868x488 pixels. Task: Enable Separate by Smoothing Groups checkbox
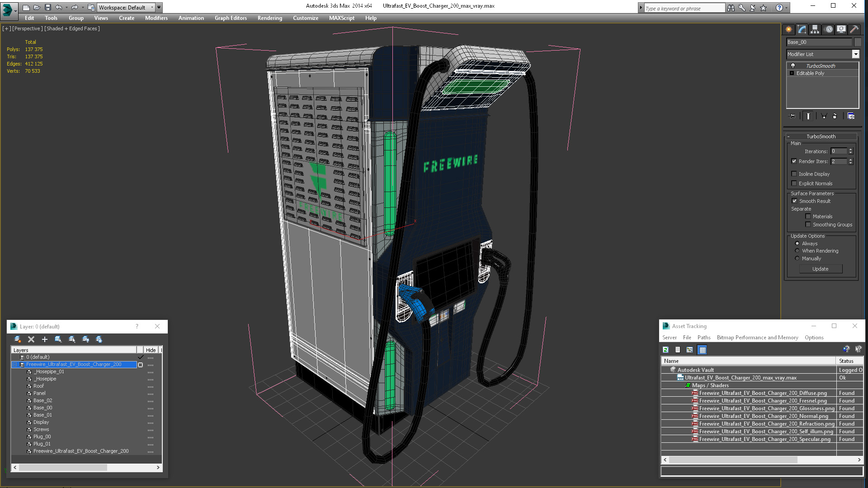point(808,225)
